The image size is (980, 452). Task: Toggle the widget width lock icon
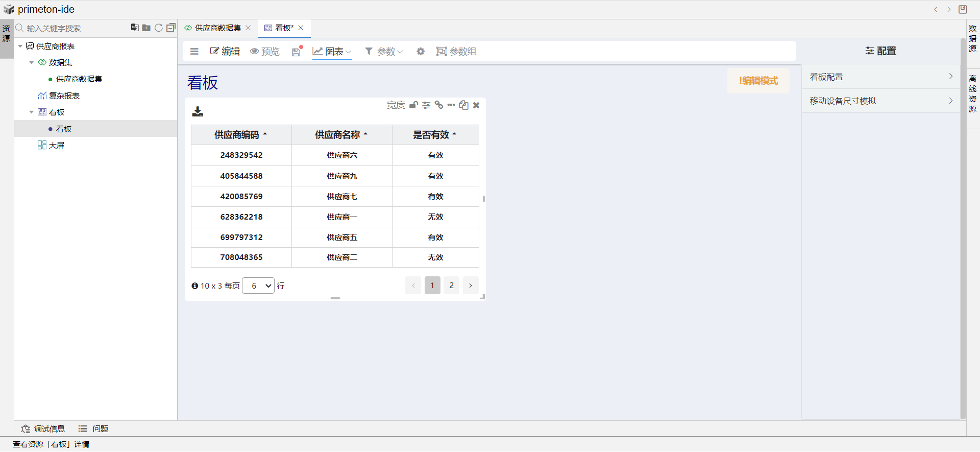tap(414, 105)
